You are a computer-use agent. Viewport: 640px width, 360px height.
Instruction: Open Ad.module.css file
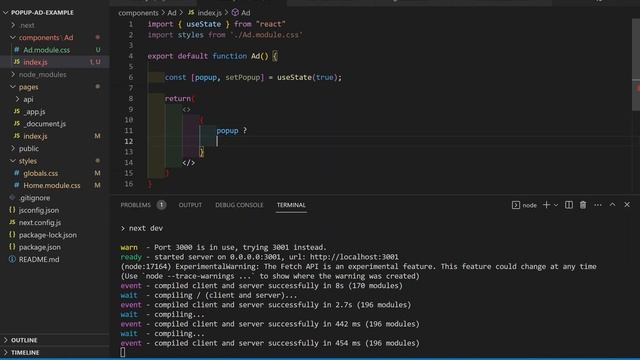[46, 50]
